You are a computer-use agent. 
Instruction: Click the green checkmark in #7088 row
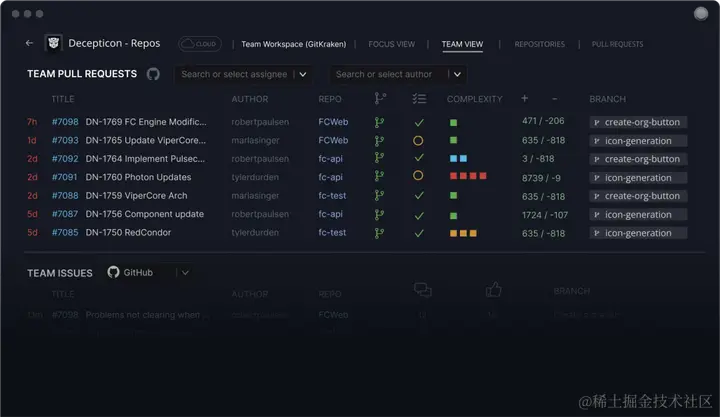pyautogui.click(x=419, y=195)
